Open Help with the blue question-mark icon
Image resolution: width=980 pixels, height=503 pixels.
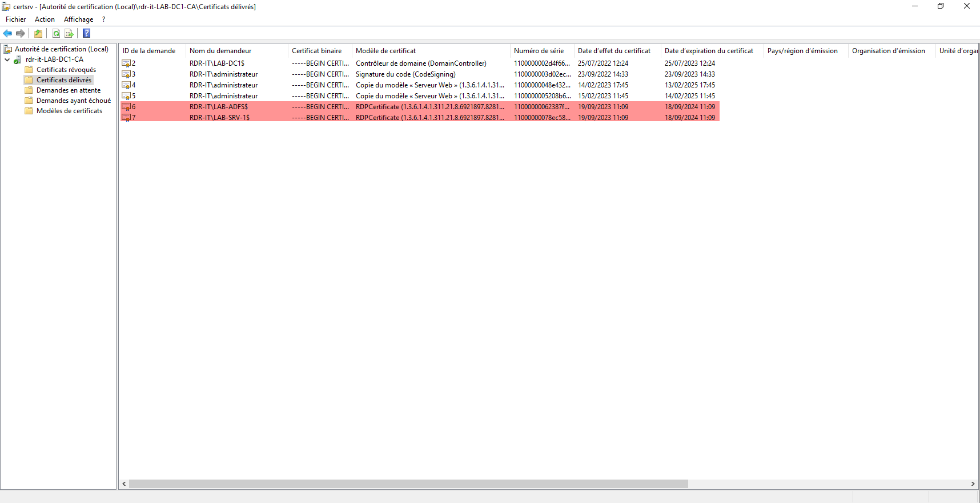87,34
